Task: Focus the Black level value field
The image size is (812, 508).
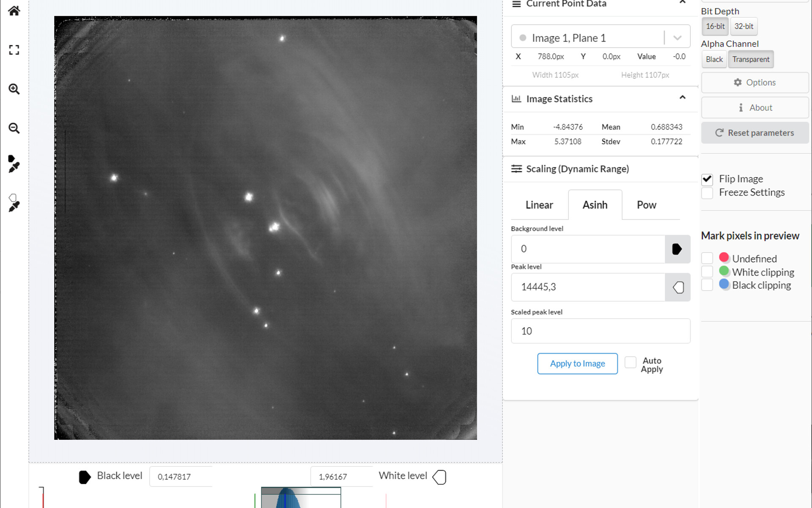Action: pos(181,477)
